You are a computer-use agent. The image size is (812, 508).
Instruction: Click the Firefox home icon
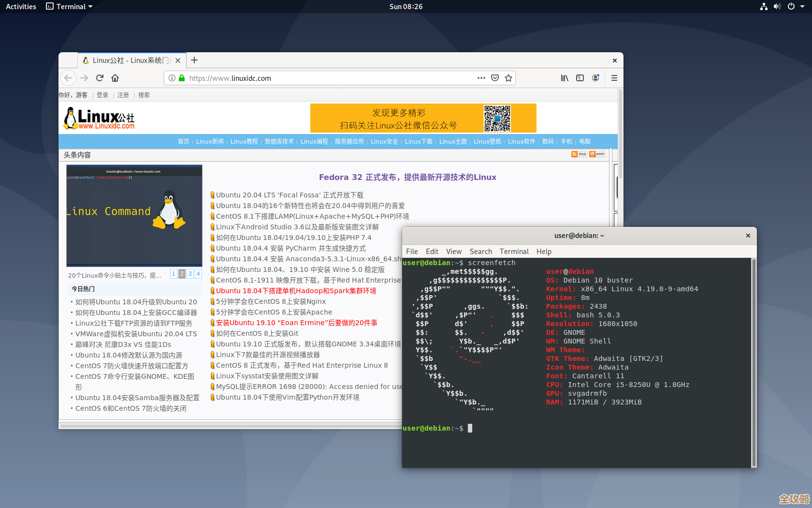click(x=115, y=78)
